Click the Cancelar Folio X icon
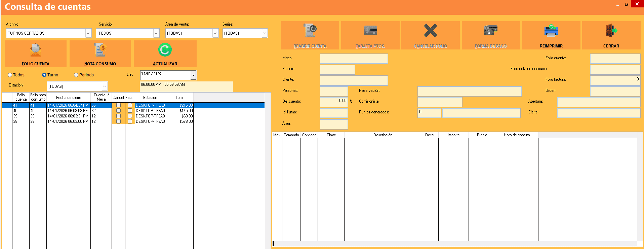 (x=430, y=31)
